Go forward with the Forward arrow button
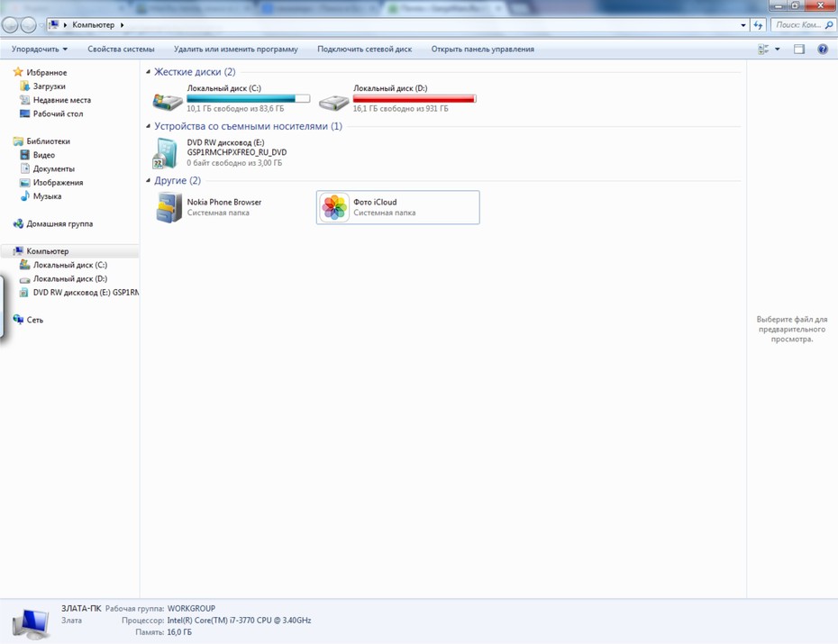This screenshot has width=838, height=644. pyautogui.click(x=28, y=24)
